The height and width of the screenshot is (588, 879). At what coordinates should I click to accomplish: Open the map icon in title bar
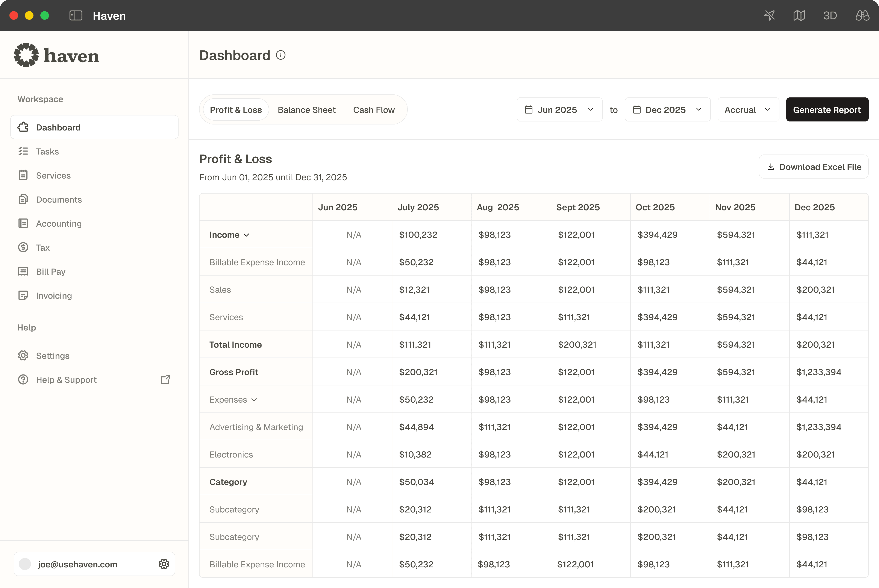[799, 15]
